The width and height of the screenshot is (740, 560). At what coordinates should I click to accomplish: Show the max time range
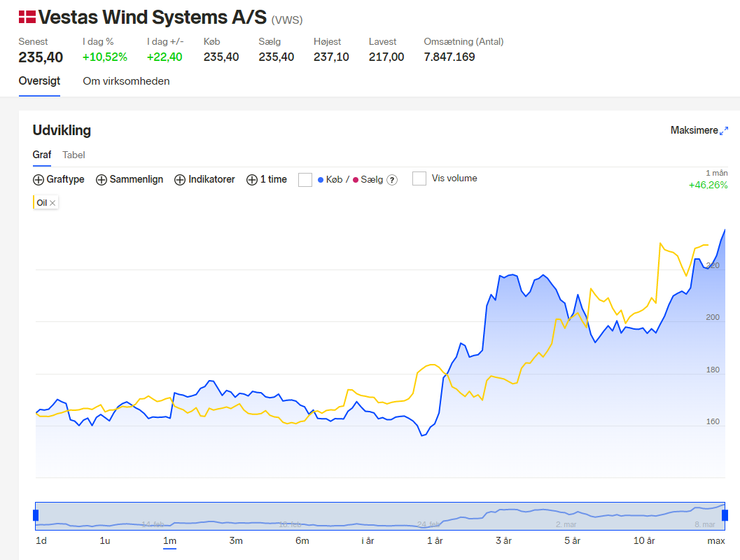716,540
